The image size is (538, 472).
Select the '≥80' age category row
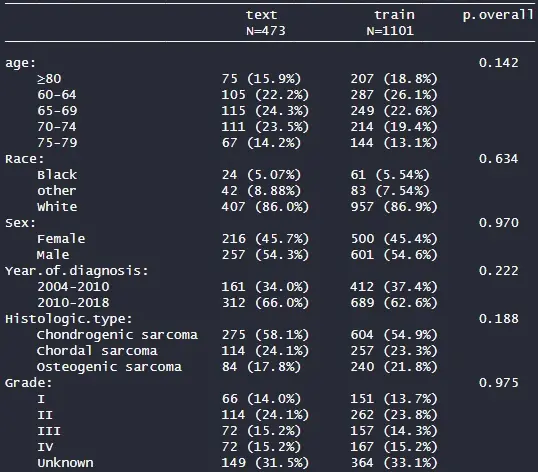tap(49, 79)
